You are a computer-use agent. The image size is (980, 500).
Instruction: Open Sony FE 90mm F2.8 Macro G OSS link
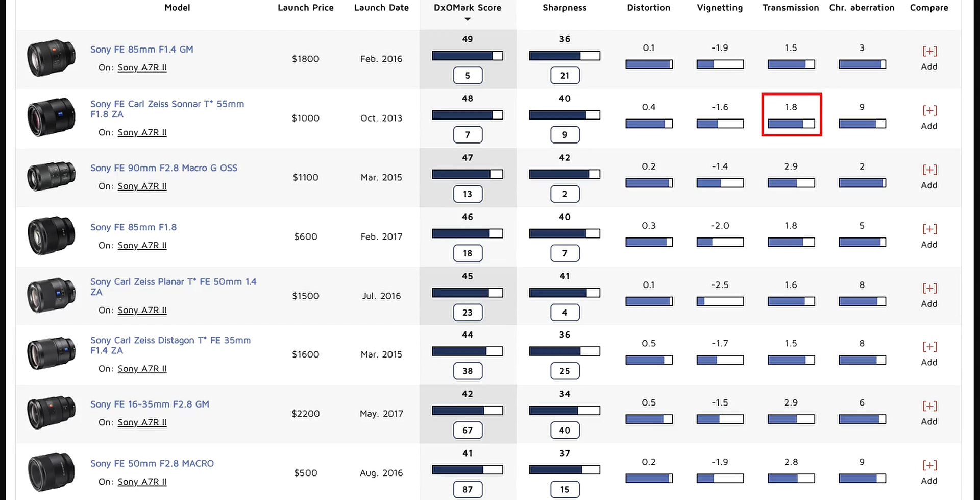click(163, 168)
